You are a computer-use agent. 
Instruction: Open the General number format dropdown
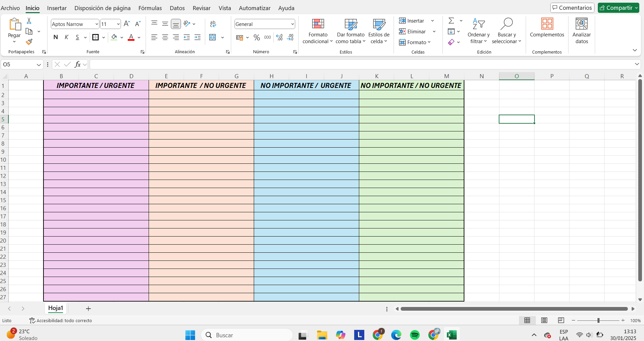[293, 24]
